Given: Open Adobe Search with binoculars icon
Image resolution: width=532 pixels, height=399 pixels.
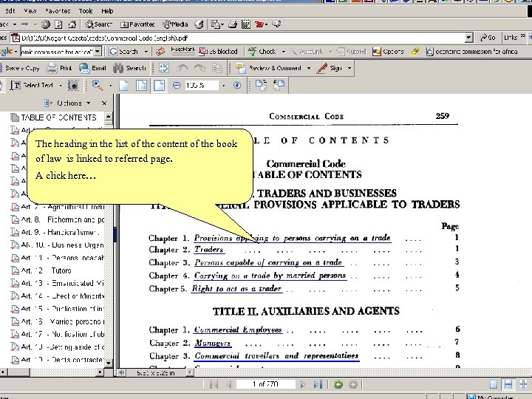Looking at the screenshot, I should [129, 68].
